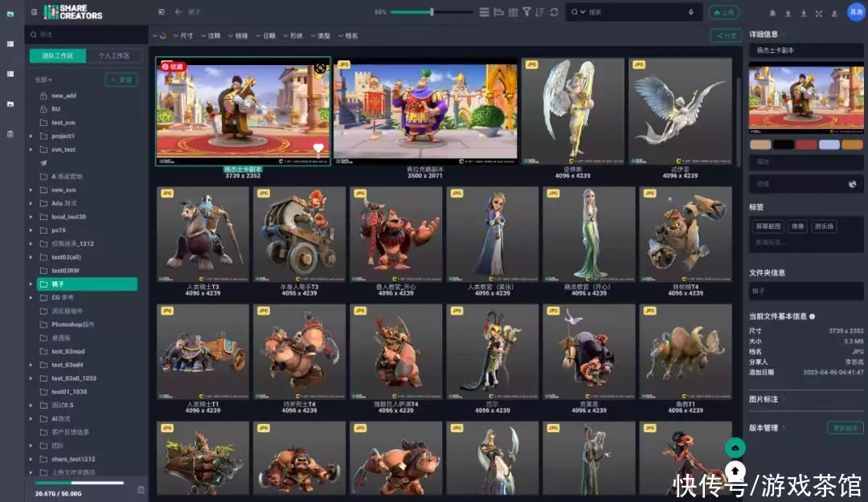Open the 人类骑士T3 image thumbnail

pyautogui.click(x=203, y=235)
